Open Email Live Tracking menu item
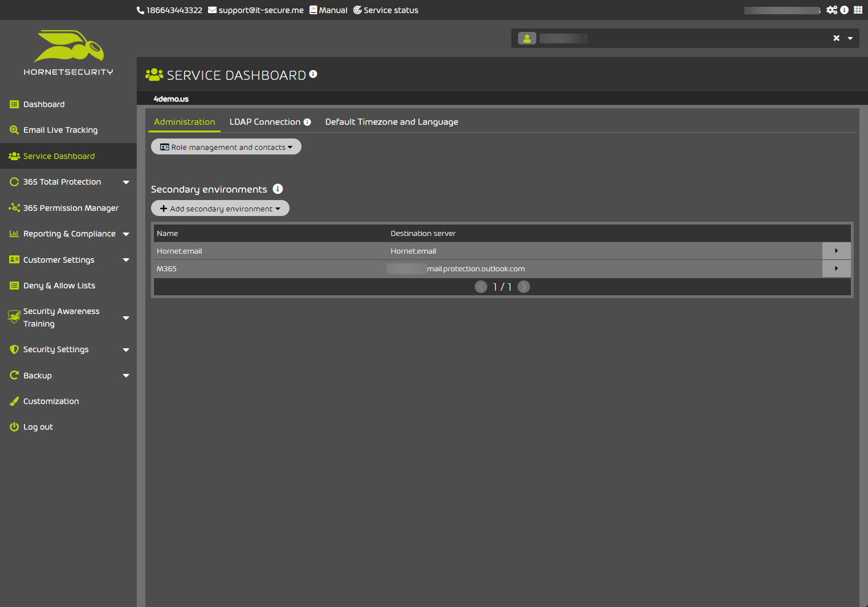Viewport: 868px width, 607px height. 60,130
